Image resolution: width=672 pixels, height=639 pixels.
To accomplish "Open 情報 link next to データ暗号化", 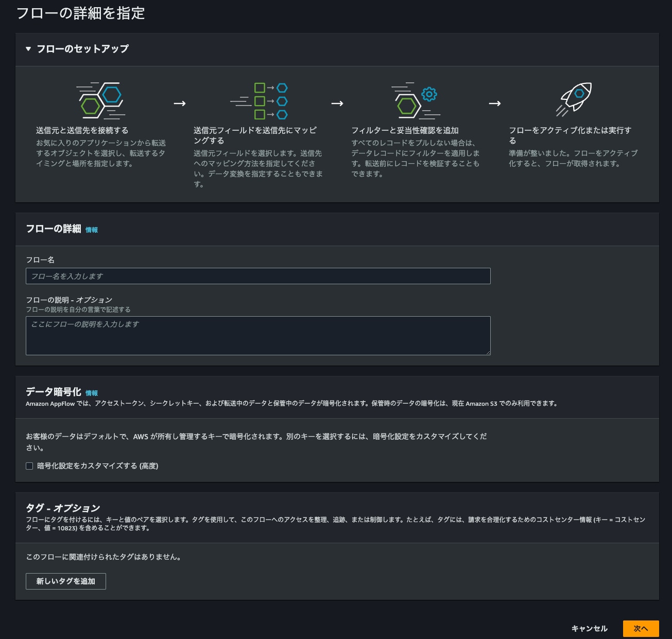I will (92, 393).
